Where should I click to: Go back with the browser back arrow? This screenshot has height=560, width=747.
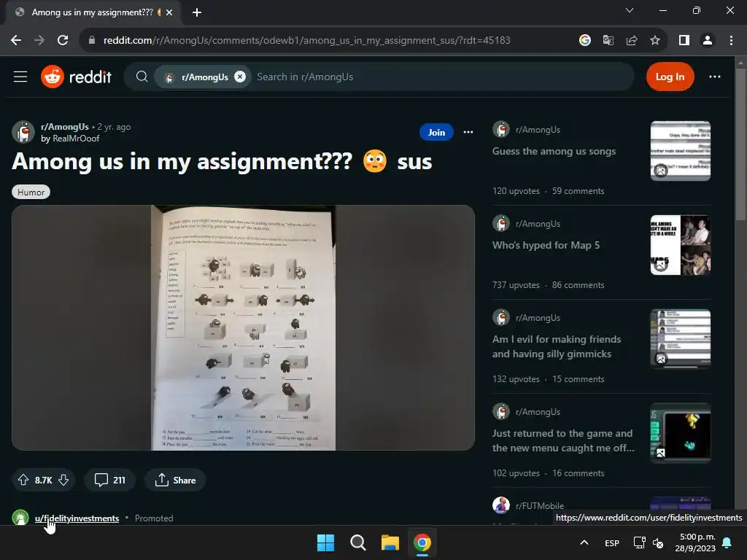pos(16,41)
